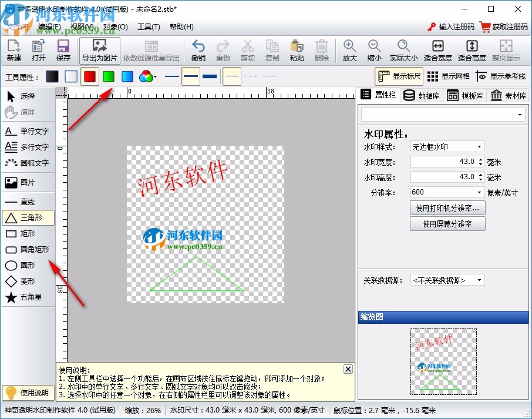Click the 新建 (New) toolbar icon
This screenshot has height=419, width=532.
(x=14, y=51)
